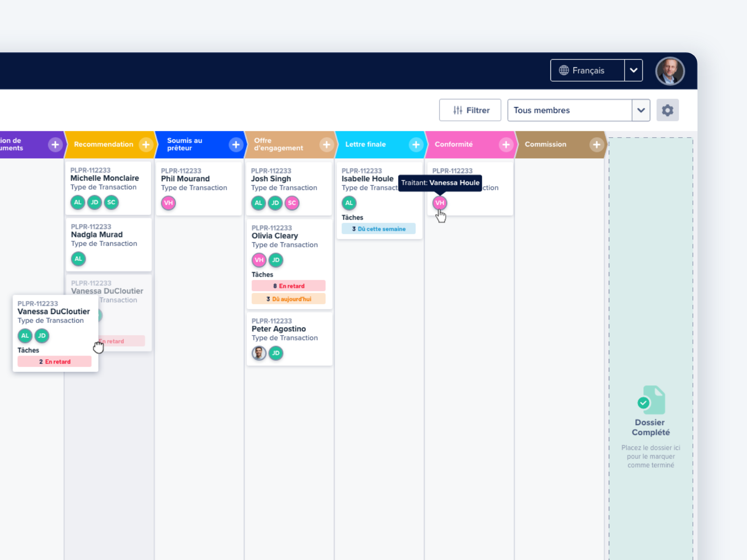The image size is (747, 560).
Task: Click the AL avatar on Nadgla Murad's card
Action: tap(78, 259)
